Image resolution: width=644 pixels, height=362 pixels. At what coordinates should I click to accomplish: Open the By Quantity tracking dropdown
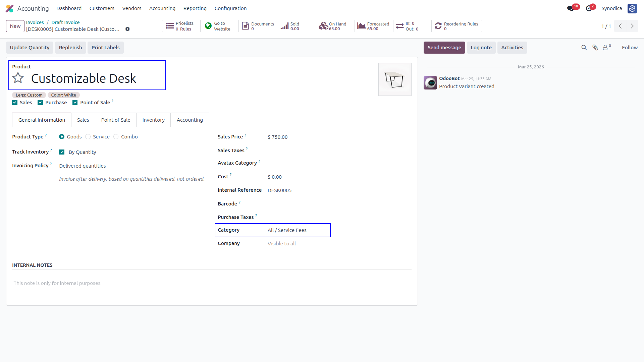tap(82, 152)
